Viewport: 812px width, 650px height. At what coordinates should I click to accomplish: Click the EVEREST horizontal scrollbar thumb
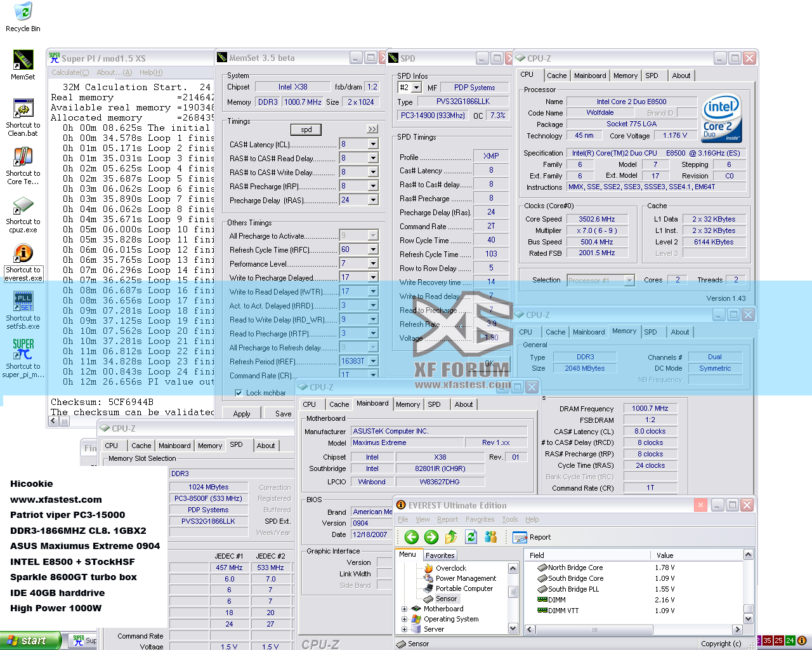594,630
